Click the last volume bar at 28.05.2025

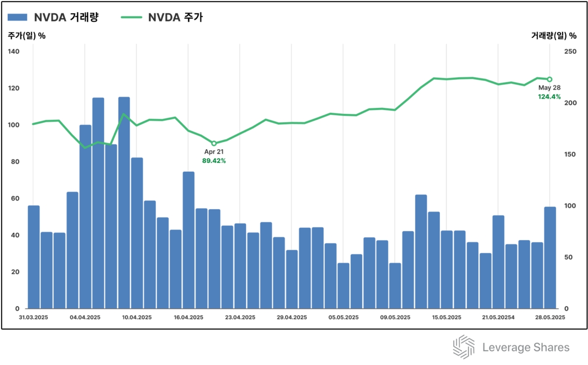tap(550, 258)
